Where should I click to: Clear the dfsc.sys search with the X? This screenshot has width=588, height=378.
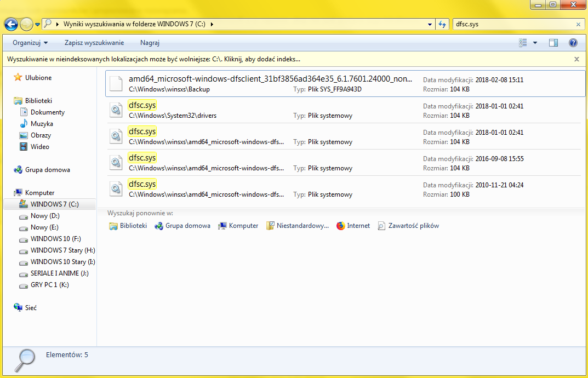click(x=578, y=24)
